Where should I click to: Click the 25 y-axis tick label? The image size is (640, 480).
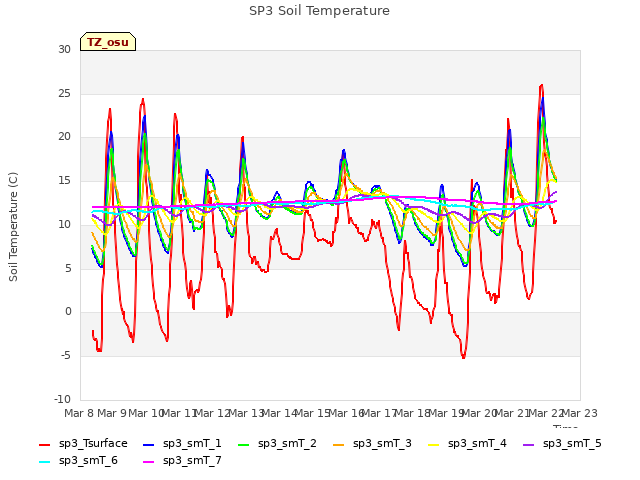(x=64, y=93)
